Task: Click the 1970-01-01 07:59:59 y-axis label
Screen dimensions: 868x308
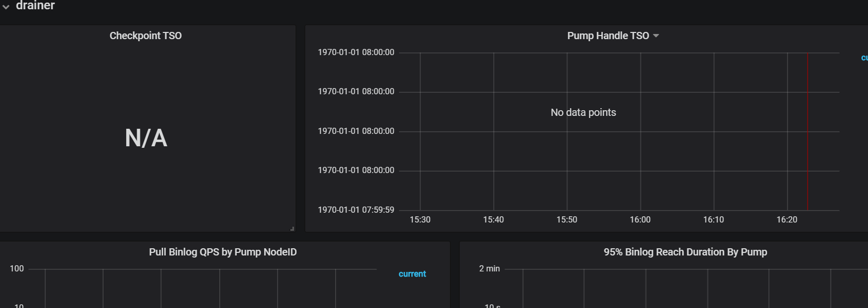Action: coord(356,210)
